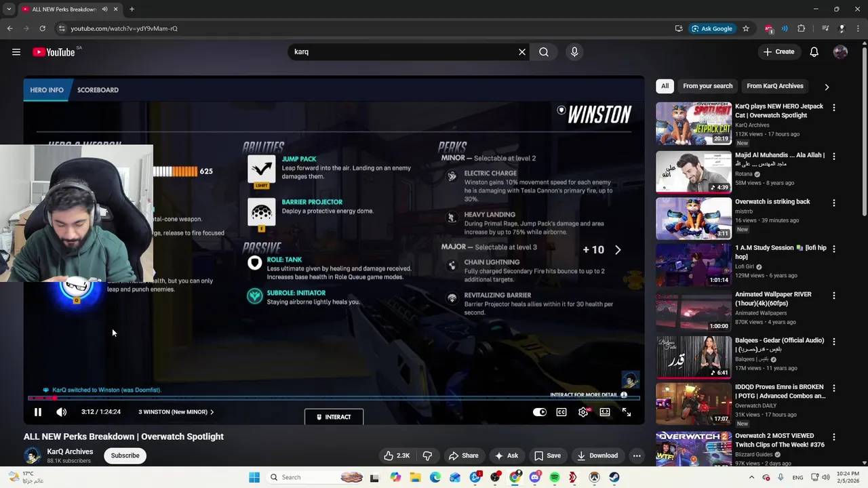Open YouTube notifications bell
This screenshot has width=868, height=488.
[x=814, y=52]
